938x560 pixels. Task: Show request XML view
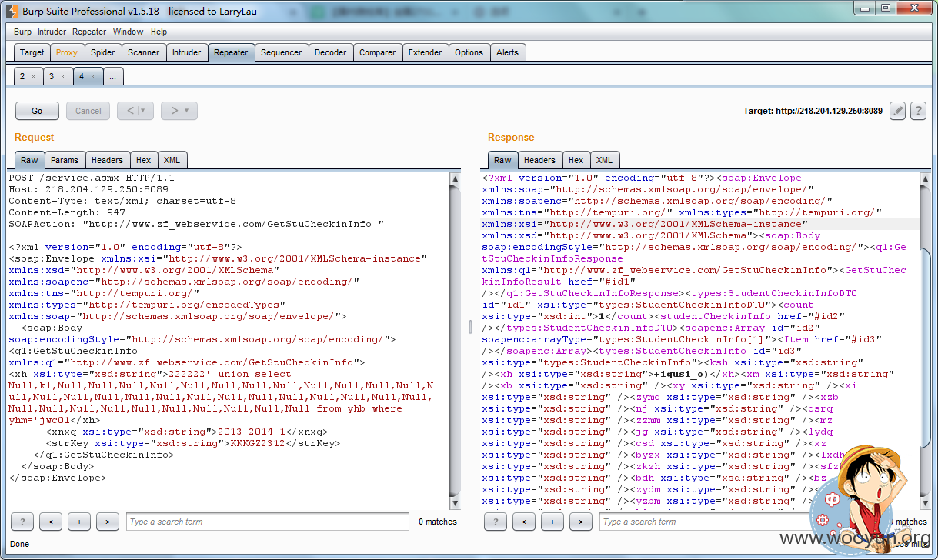172,160
